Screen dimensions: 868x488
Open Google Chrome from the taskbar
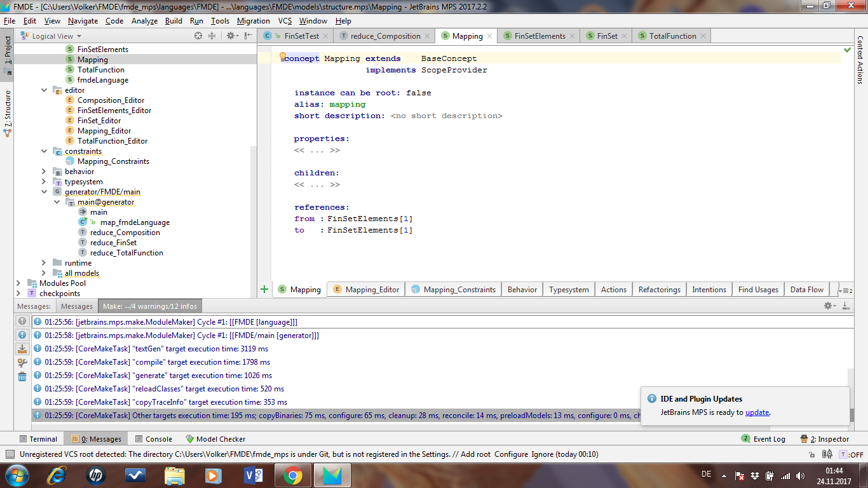coord(292,475)
